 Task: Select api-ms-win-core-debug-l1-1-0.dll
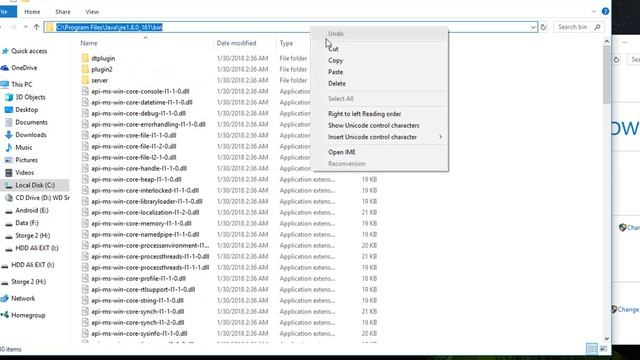pyautogui.click(x=138, y=113)
